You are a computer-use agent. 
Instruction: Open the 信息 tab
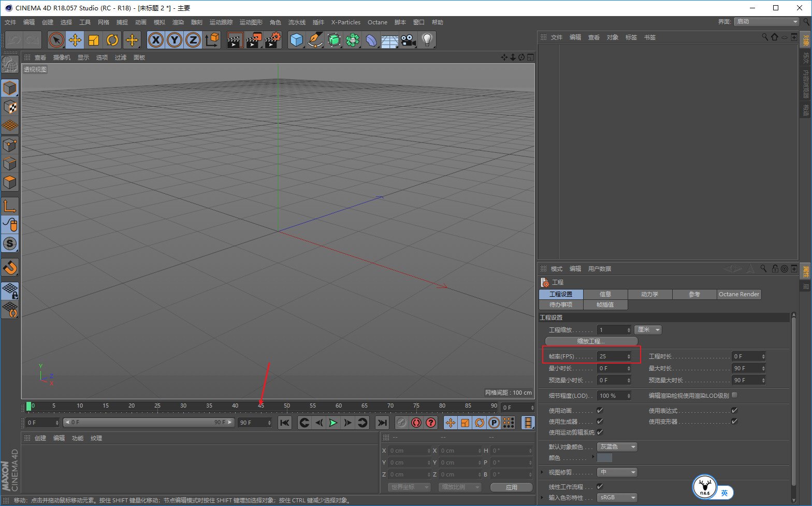(x=605, y=294)
